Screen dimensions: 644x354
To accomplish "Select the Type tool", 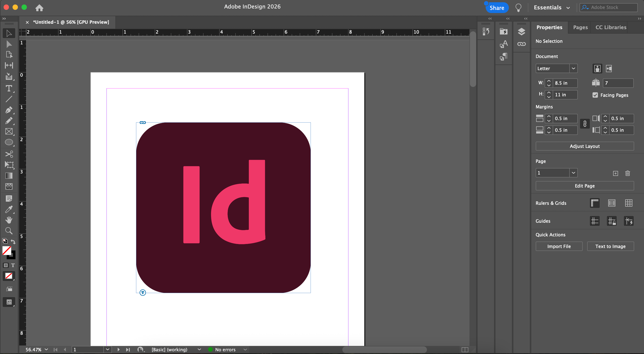I will pyautogui.click(x=9, y=88).
